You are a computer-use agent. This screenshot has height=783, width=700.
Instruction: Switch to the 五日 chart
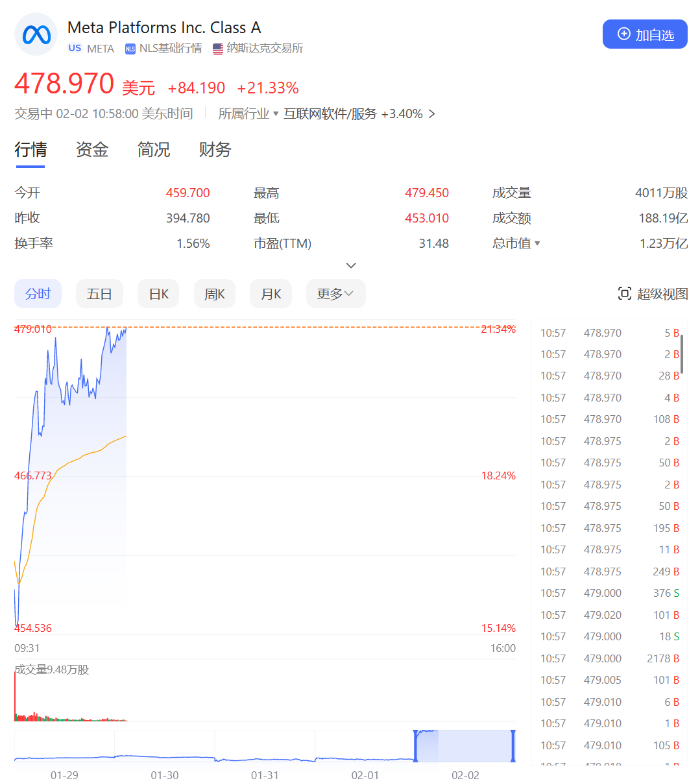(99, 293)
